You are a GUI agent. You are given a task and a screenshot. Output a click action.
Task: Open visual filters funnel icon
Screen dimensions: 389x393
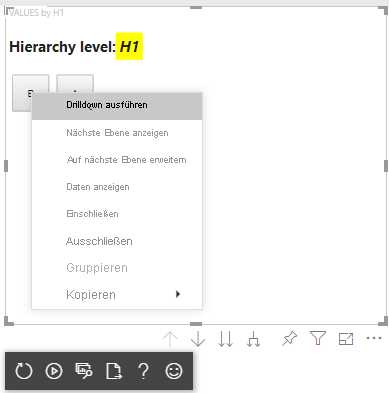coord(318,338)
